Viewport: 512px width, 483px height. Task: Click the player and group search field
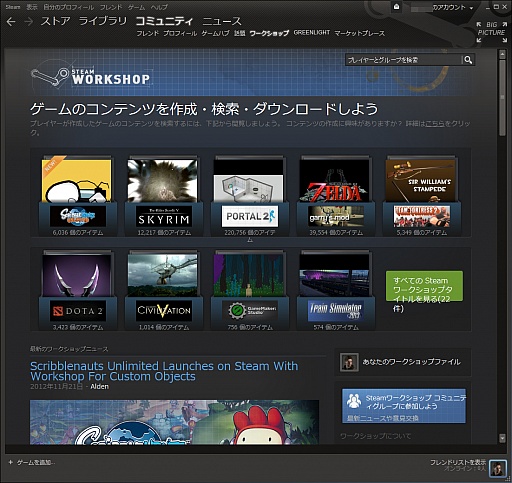tap(403, 60)
